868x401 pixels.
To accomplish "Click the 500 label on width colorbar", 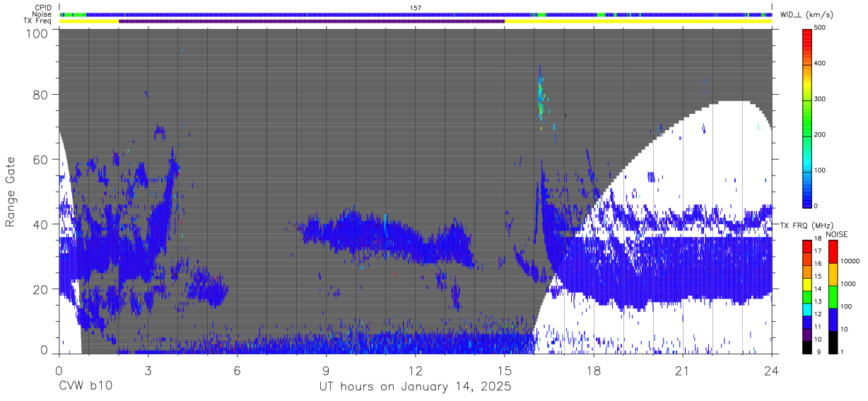I will click(821, 28).
